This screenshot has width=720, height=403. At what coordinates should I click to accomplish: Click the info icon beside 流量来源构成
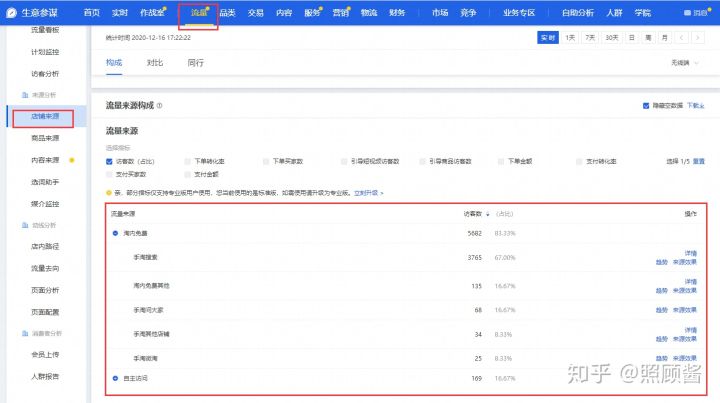coord(159,106)
